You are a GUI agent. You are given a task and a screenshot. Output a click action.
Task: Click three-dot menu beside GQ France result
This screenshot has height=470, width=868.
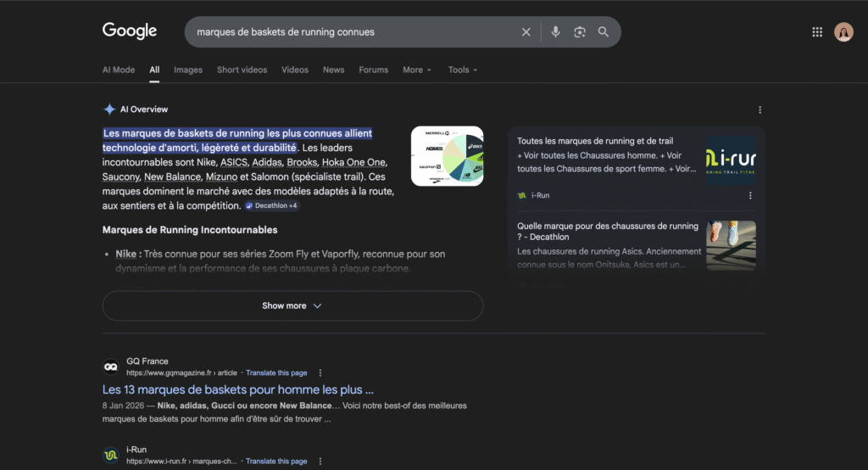coord(320,372)
